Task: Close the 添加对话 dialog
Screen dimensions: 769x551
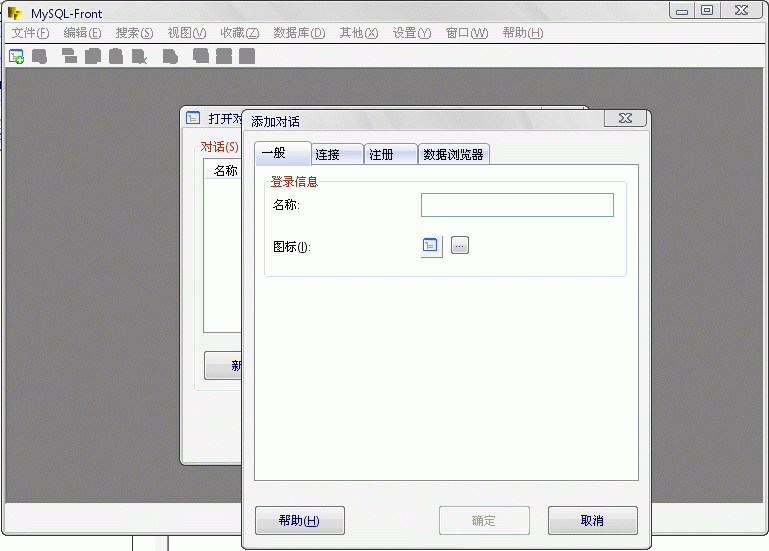Action: tap(625, 118)
